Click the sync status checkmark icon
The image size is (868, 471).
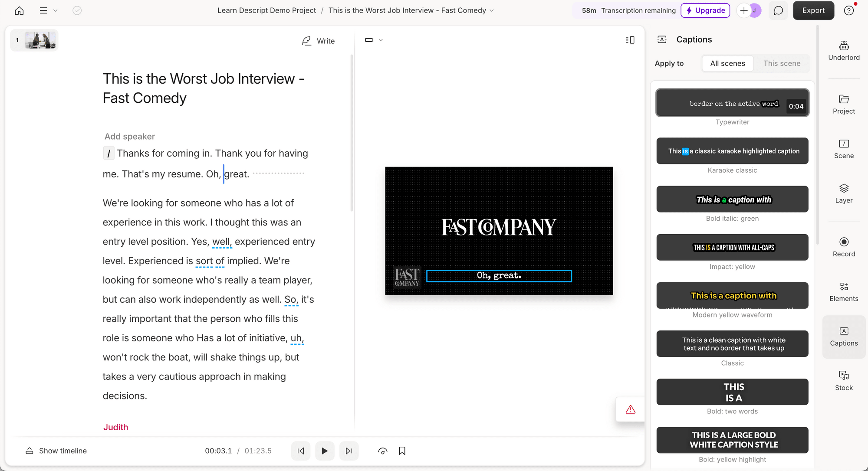[77, 10]
